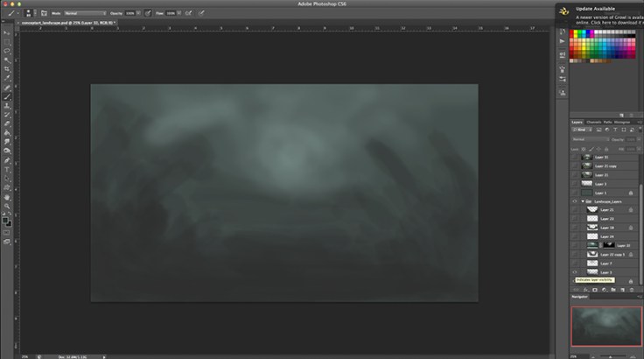The height and width of the screenshot is (359, 644).
Task: Select the Crop tool
Action: pyautogui.click(x=7, y=69)
